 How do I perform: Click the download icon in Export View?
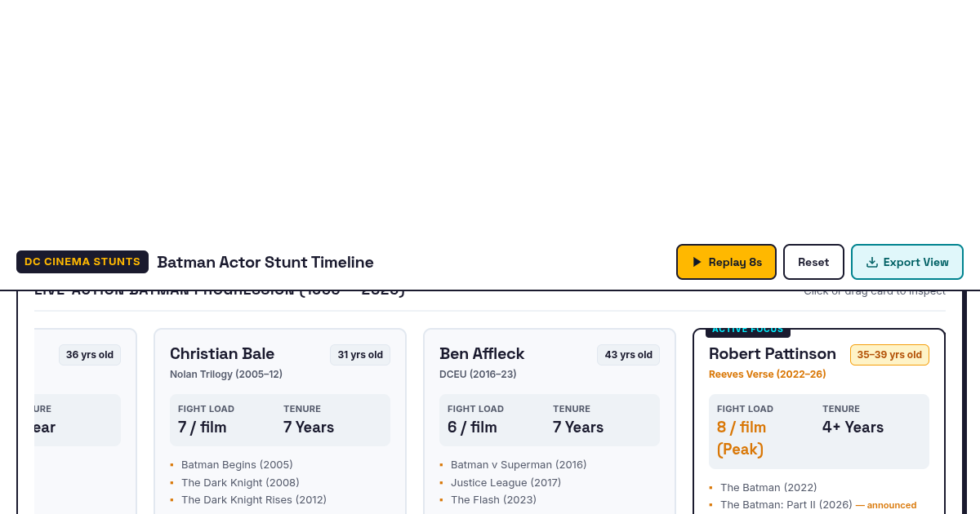click(871, 262)
